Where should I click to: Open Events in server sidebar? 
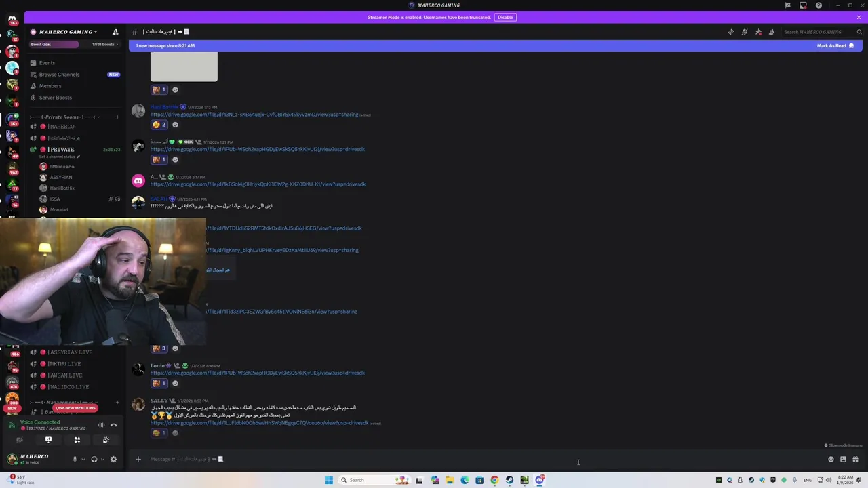[x=75, y=63]
